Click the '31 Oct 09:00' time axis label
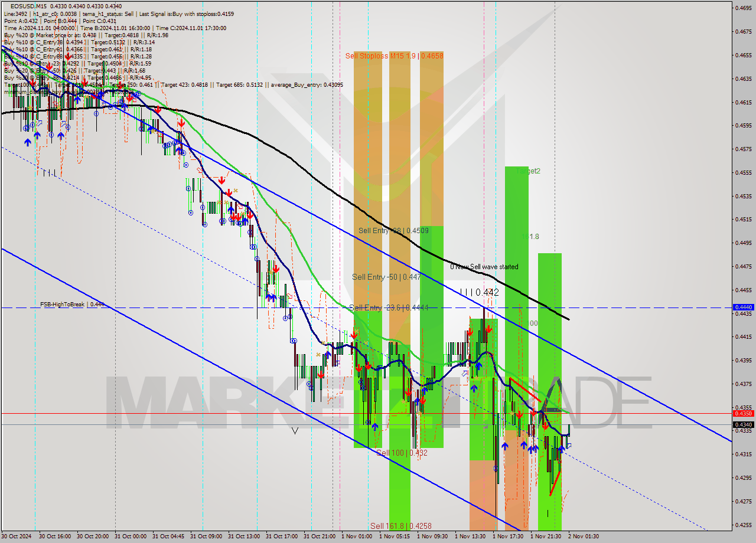The width and height of the screenshot is (756, 543). point(206,537)
